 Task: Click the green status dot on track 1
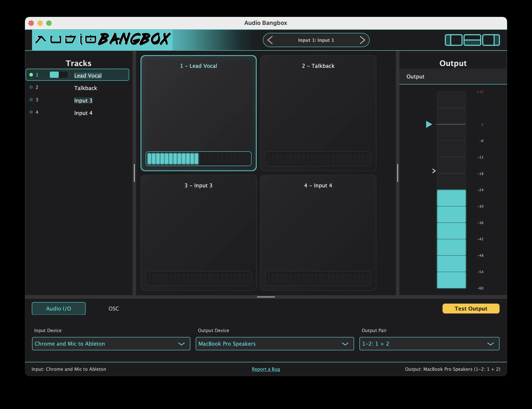[x=31, y=74]
